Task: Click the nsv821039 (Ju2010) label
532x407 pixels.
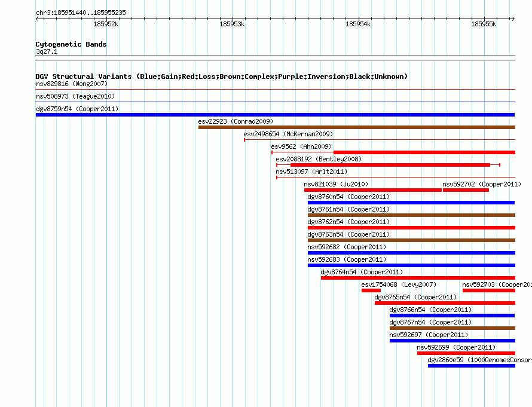Action: [x=336, y=184]
